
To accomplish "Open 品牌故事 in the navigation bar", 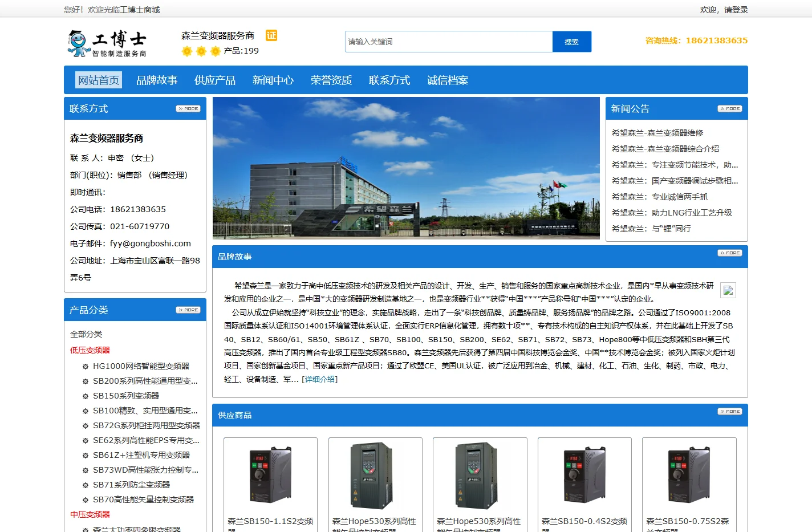I will pyautogui.click(x=157, y=80).
